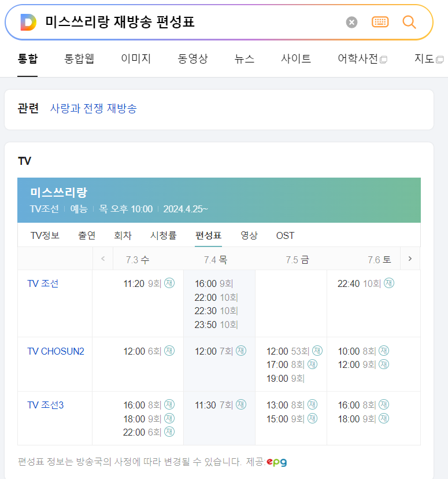Screen dimensions: 448x479
Task: Click the Daum logo icon
Action: 28,23
